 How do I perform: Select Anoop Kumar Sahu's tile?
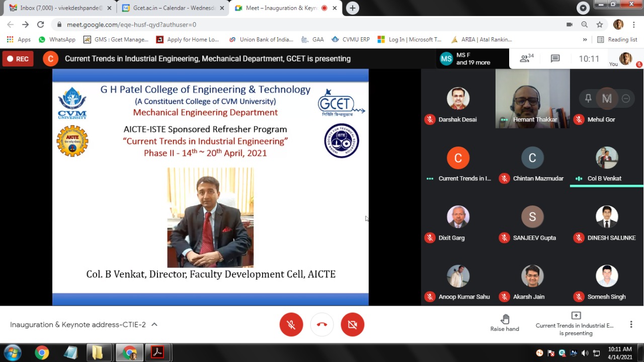tap(458, 276)
